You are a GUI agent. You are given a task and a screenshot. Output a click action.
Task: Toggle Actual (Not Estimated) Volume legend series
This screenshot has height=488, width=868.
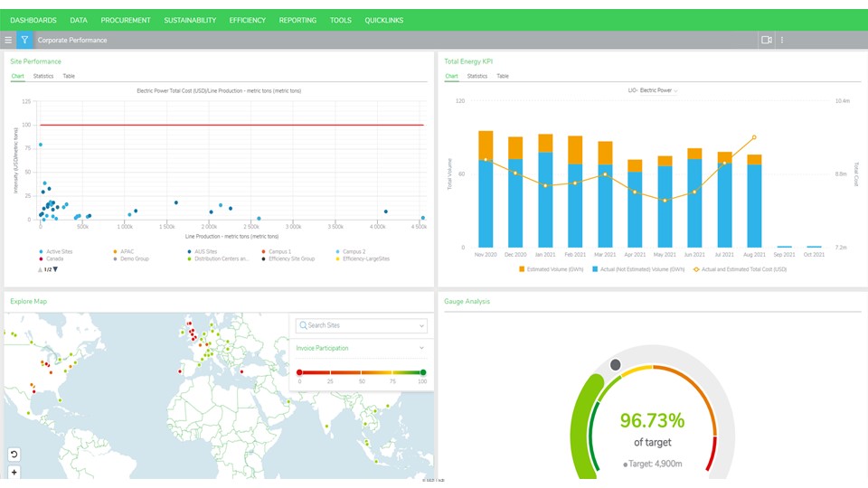[638, 269]
